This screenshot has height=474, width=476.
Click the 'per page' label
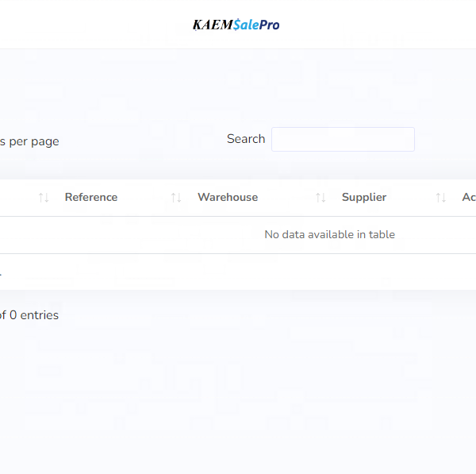pos(32,141)
